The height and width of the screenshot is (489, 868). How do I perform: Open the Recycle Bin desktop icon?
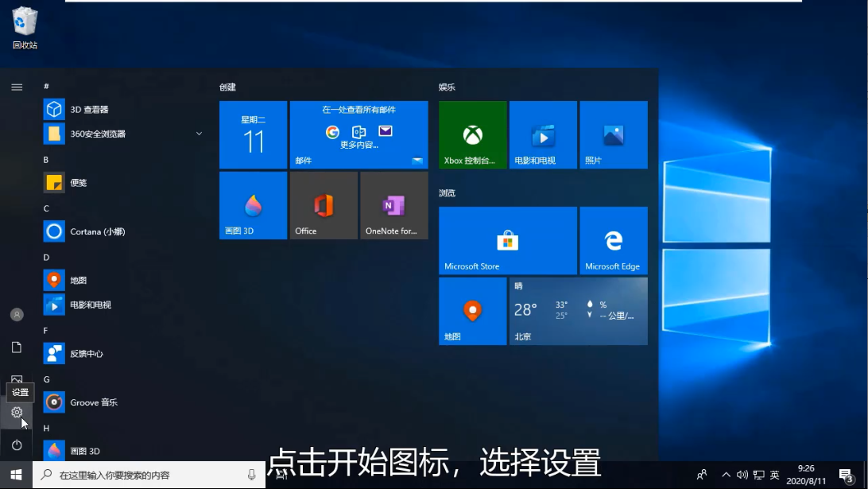[25, 28]
